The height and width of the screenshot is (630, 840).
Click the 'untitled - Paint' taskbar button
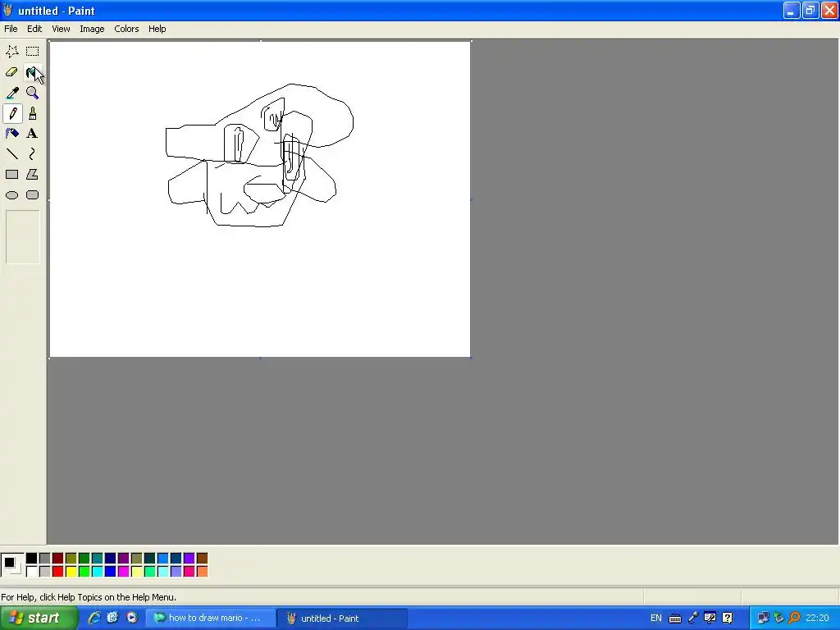coord(343,619)
